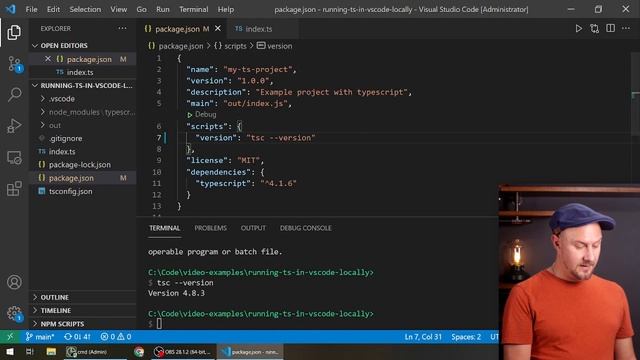640x360 pixels.
Task: Split the editor to the right
Action: 610,28
